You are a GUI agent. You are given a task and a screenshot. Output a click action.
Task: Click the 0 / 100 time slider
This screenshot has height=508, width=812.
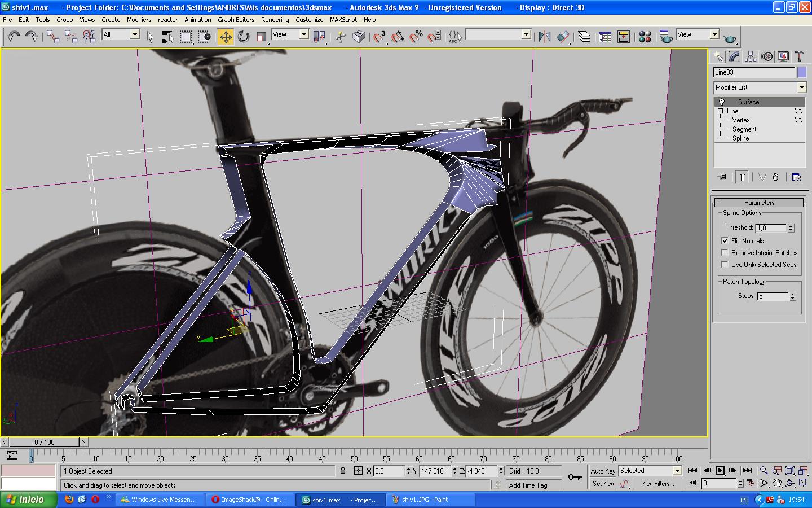point(44,443)
